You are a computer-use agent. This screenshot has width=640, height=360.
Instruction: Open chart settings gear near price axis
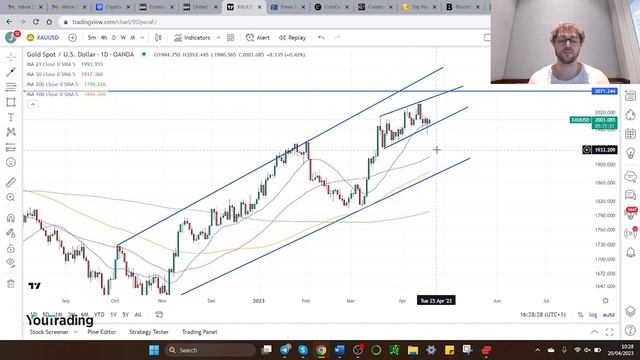[605, 300]
